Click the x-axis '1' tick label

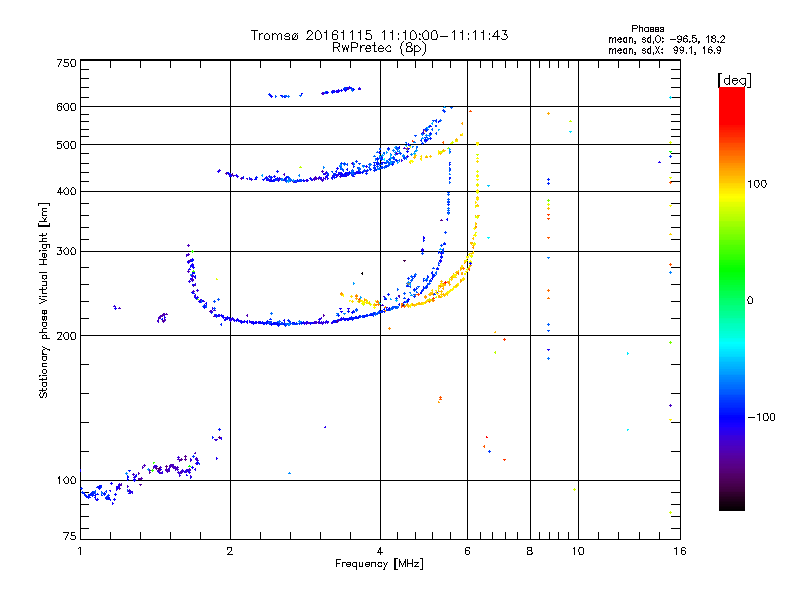click(80, 551)
